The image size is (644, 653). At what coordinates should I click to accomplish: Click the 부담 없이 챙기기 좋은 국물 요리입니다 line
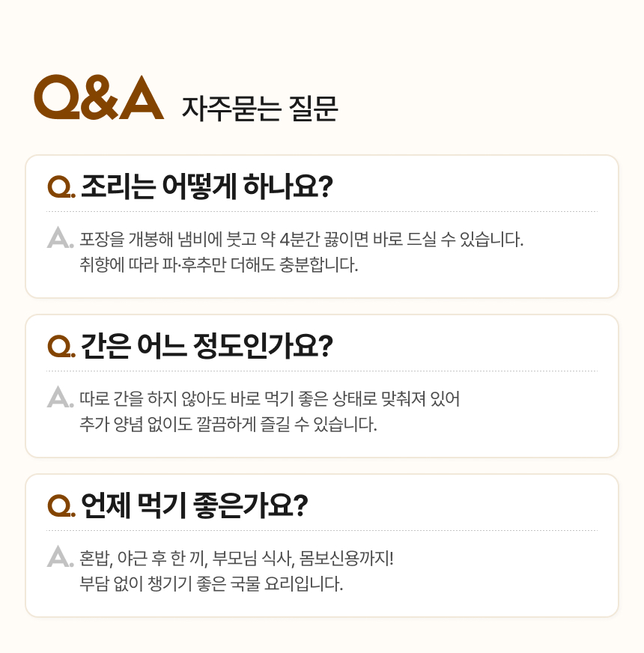pyautogui.click(x=211, y=583)
